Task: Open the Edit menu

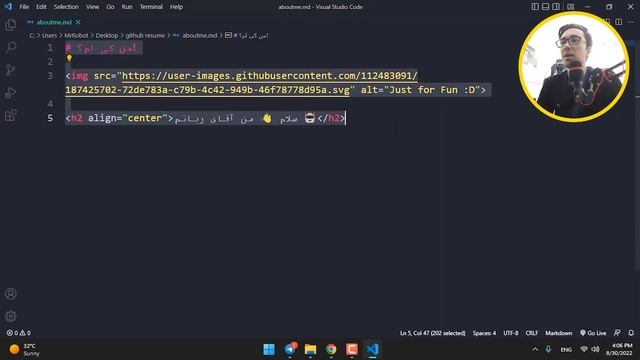Action: 41,7
